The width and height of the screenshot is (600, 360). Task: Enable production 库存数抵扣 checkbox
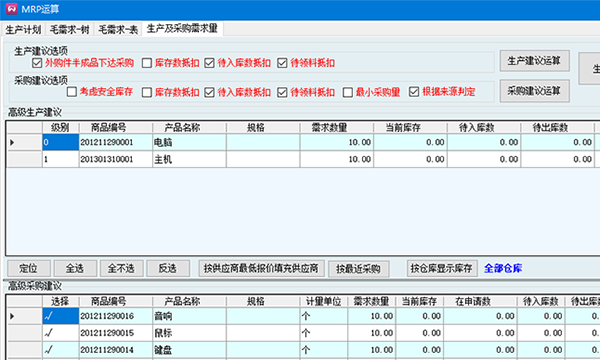tap(147, 63)
